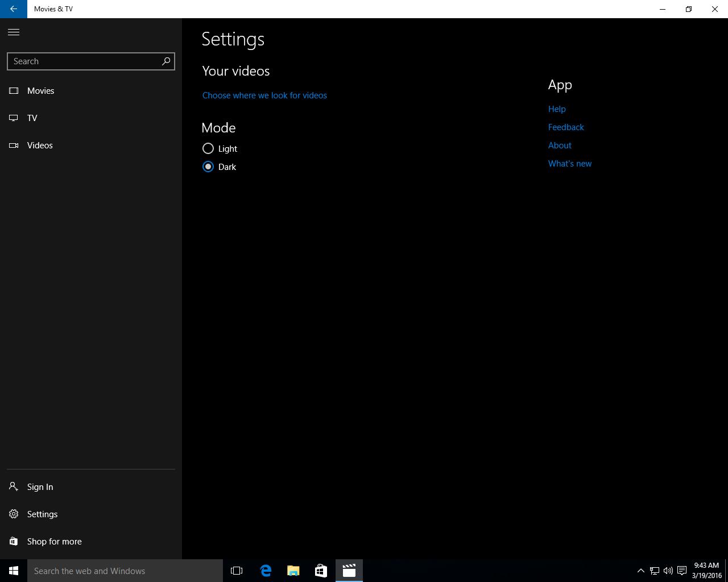728x582 pixels.
Task: Click the Movies & TV taskbar icon
Action: coord(349,571)
